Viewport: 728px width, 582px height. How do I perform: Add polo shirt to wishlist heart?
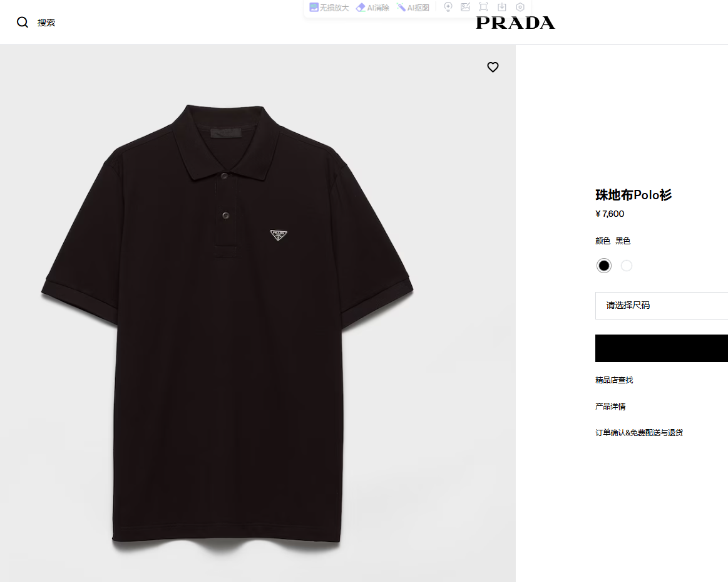(493, 67)
